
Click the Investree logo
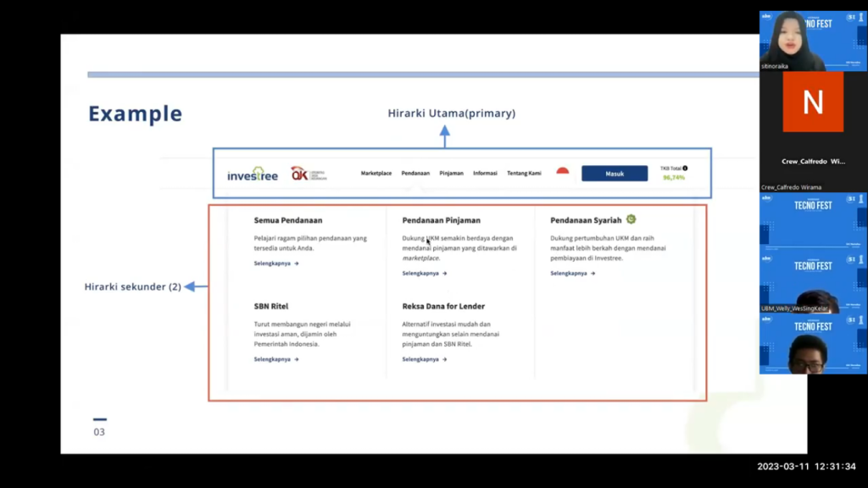pos(253,174)
